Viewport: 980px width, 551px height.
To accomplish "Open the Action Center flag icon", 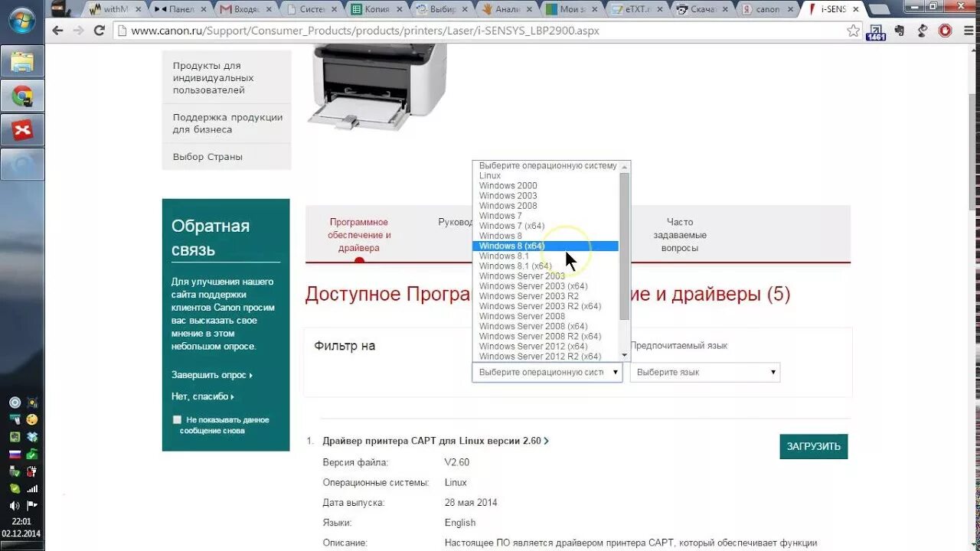I will [x=32, y=505].
